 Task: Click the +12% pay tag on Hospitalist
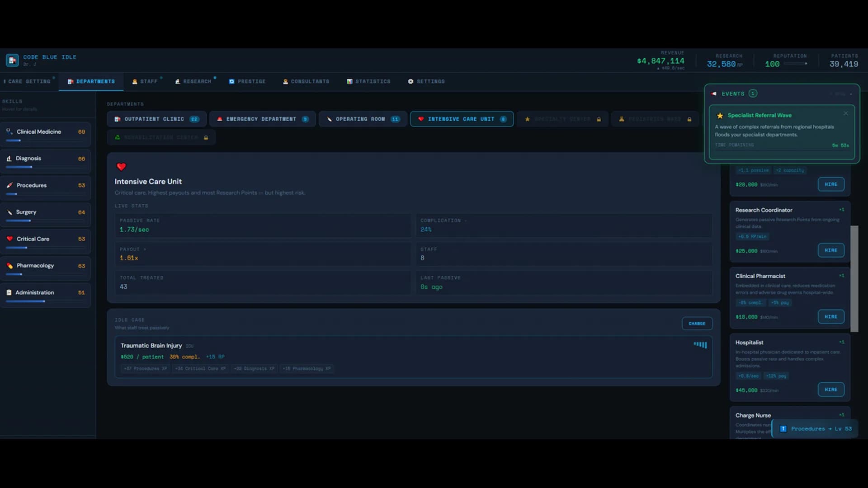pyautogui.click(x=776, y=376)
